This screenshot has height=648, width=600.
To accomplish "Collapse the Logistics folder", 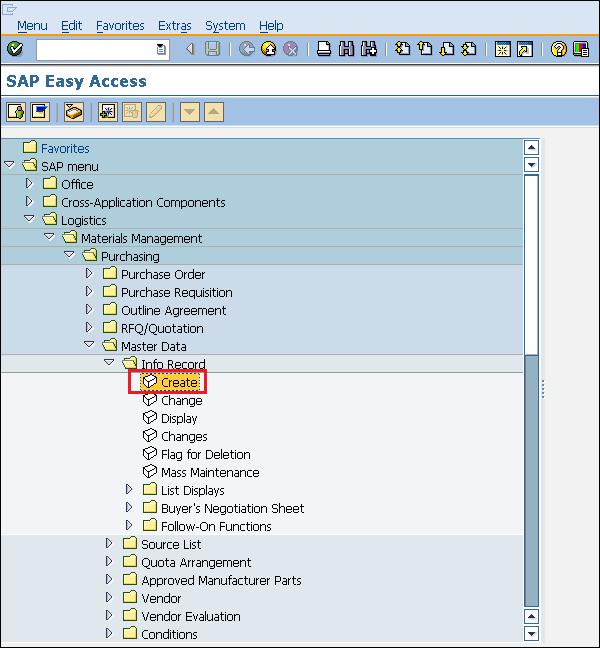I will coord(29,219).
